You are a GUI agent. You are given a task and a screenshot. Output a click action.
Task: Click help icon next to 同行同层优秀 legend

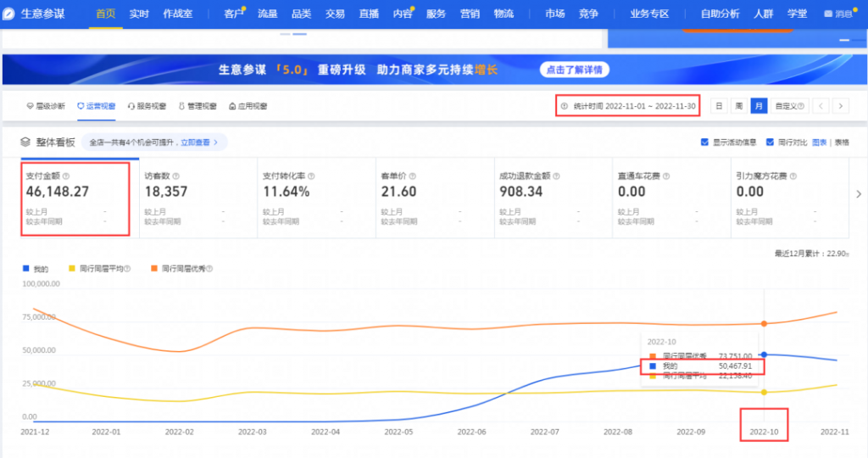click(209, 269)
